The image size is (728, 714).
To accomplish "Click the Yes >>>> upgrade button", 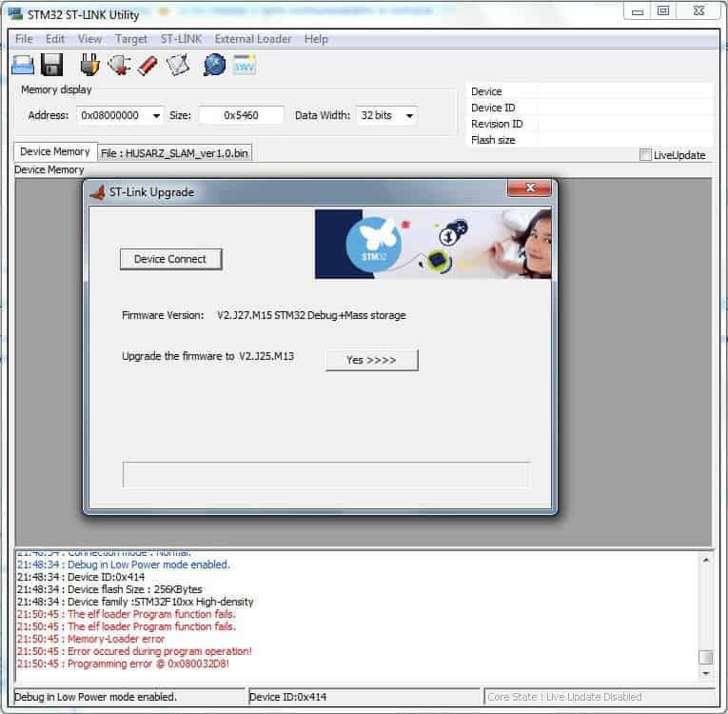I will tap(371, 360).
